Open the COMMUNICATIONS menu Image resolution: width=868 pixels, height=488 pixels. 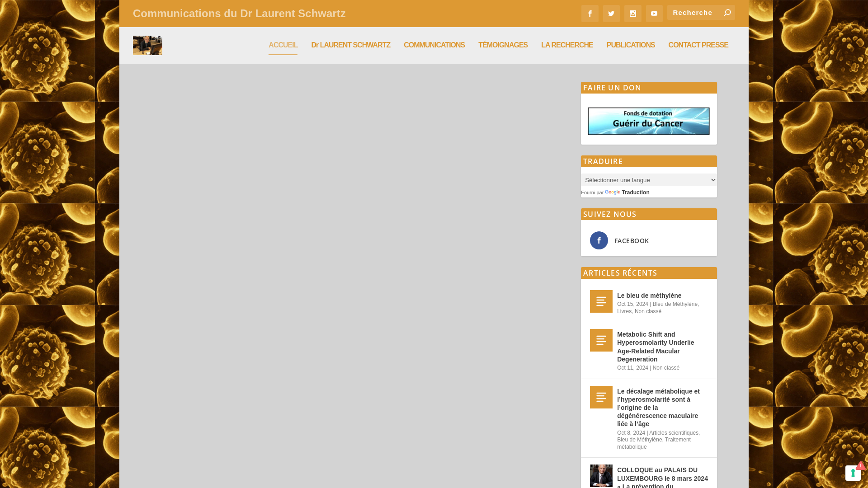(434, 45)
